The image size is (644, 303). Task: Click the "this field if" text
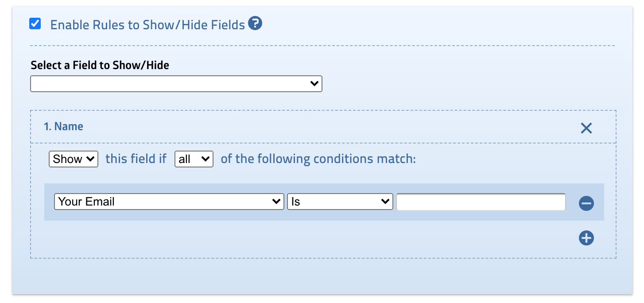tap(136, 159)
